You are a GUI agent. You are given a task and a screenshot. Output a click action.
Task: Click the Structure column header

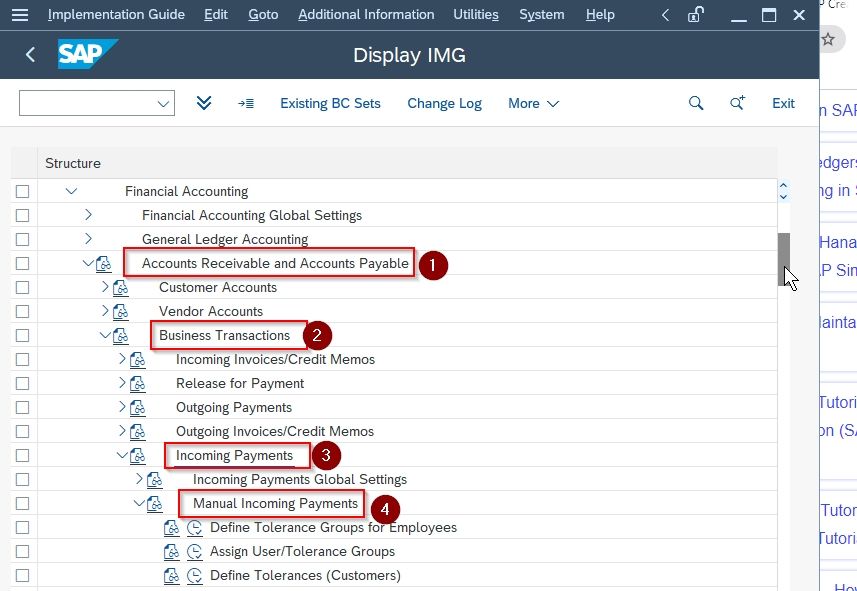point(407,163)
